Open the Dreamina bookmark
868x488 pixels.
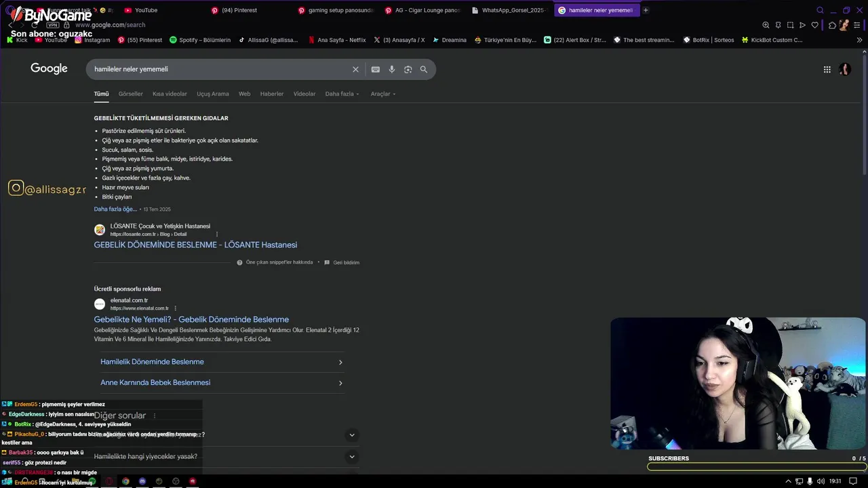[x=449, y=40]
